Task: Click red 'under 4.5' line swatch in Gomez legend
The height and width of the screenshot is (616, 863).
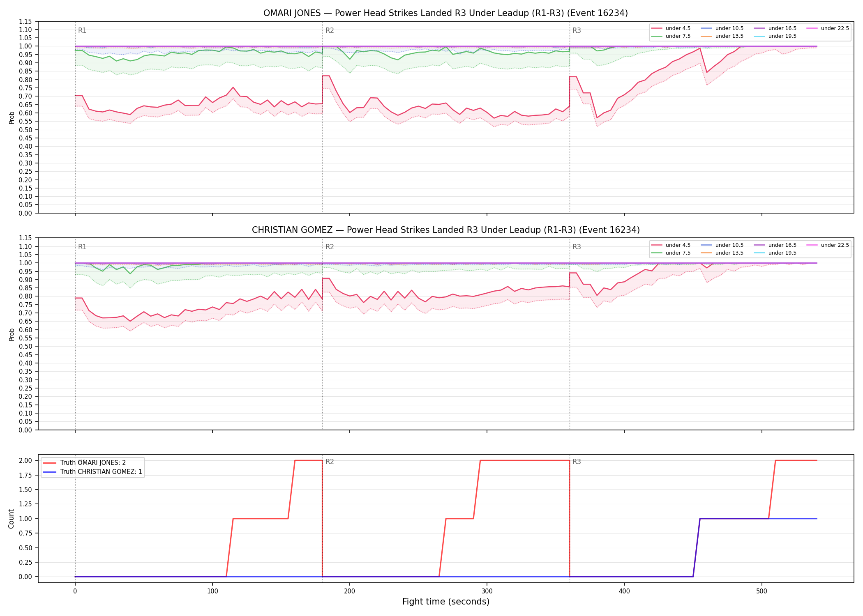Action: 657,245
